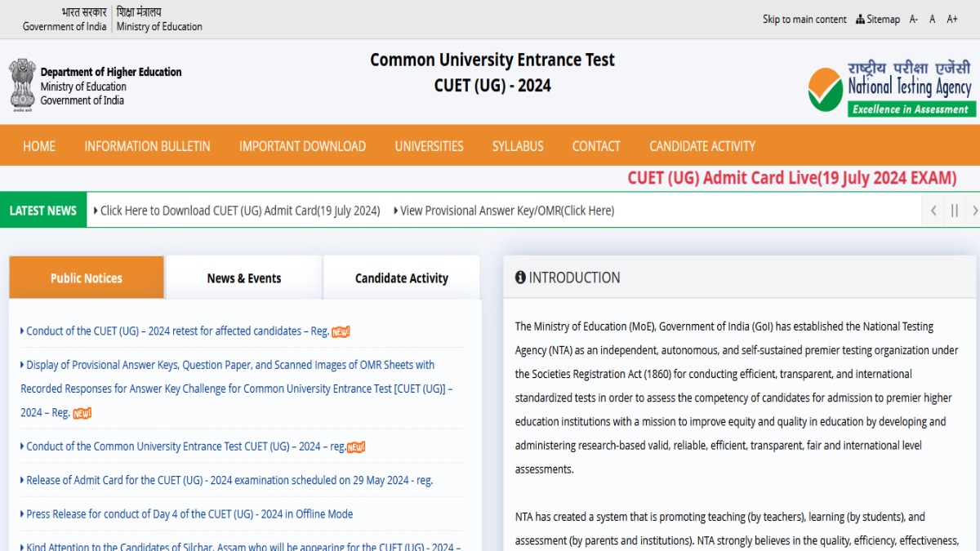Screen dimensions: 980x551
Task: Navigate to SYLLABUS in the menu
Action: click(x=517, y=146)
